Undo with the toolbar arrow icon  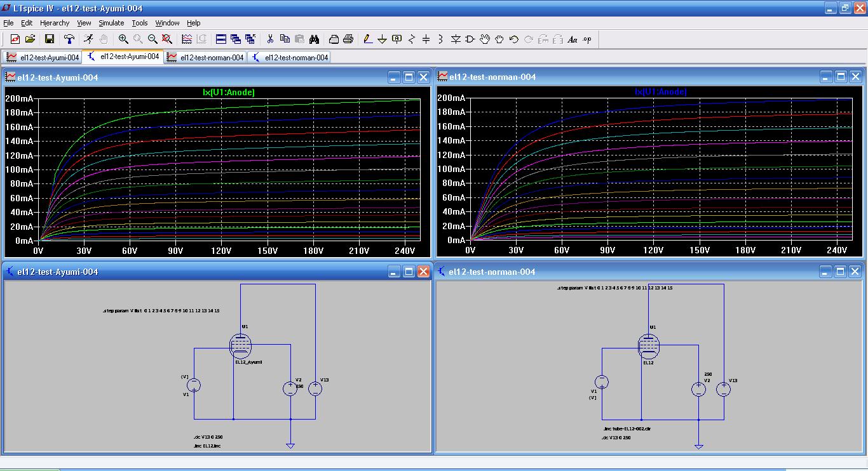point(514,39)
